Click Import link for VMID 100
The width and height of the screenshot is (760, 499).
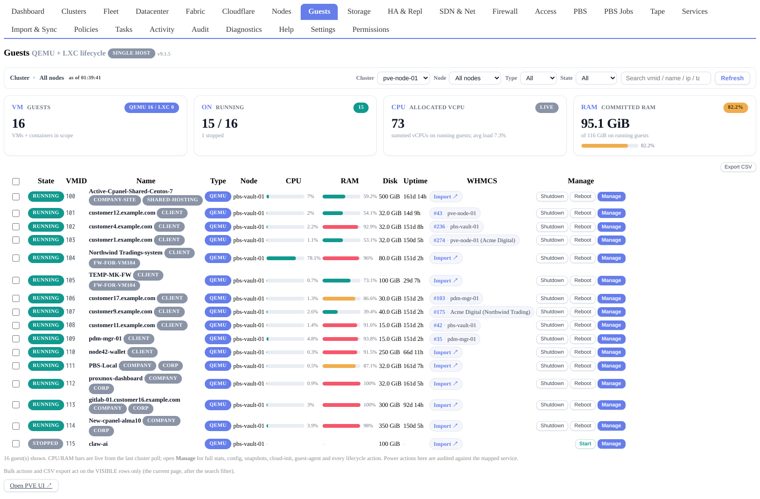point(445,197)
